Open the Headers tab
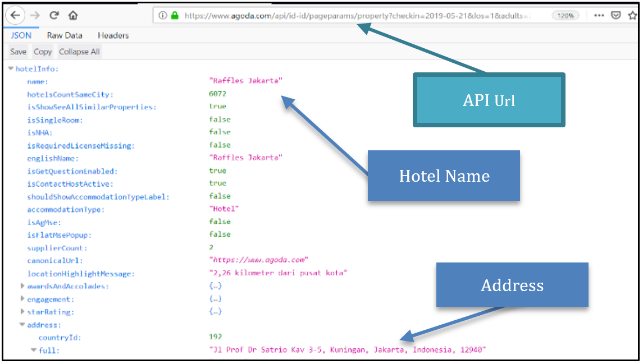 pyautogui.click(x=113, y=36)
